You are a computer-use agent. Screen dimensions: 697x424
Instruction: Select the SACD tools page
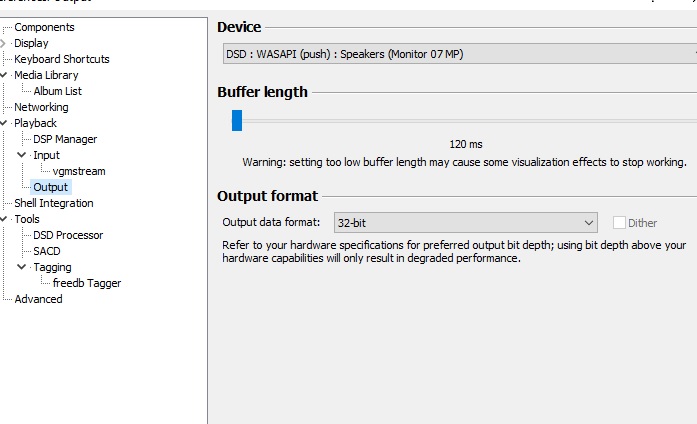47,251
